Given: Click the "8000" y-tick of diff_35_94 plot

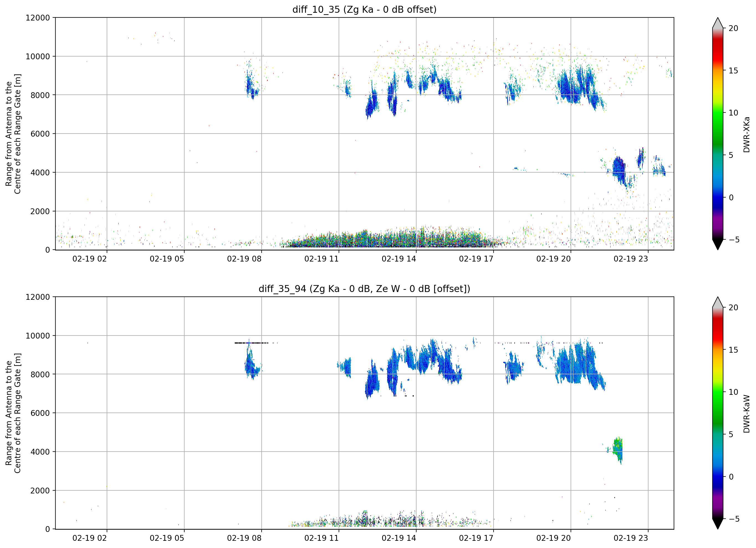Looking at the screenshot, I should click(x=40, y=374).
